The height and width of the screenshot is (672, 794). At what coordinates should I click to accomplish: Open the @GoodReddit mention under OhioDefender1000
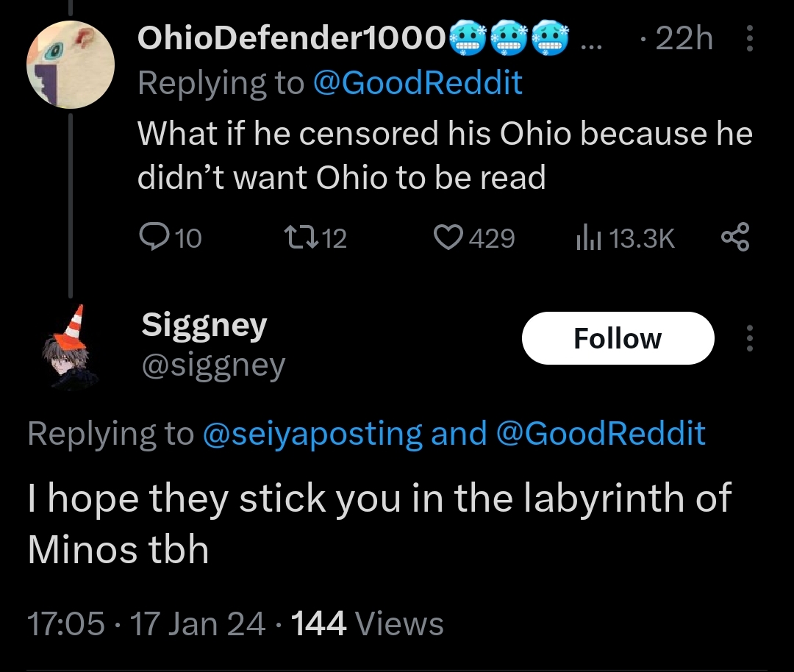tap(418, 82)
